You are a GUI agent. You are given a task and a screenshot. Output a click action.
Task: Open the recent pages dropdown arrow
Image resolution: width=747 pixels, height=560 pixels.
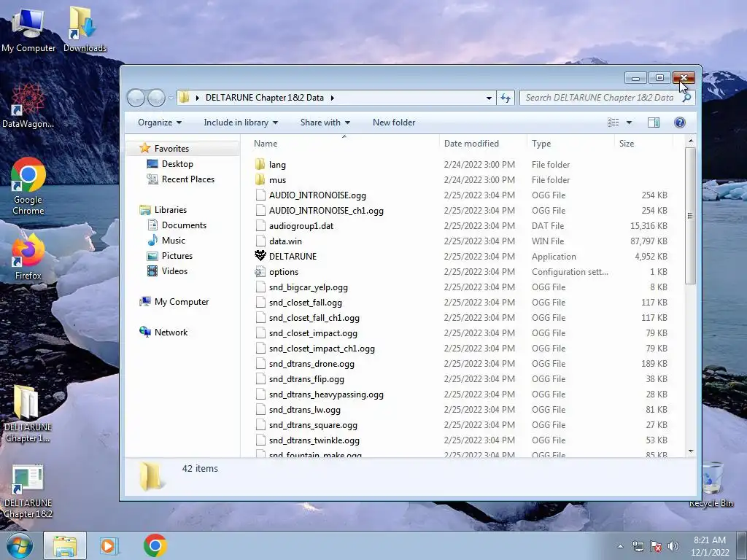(x=171, y=98)
